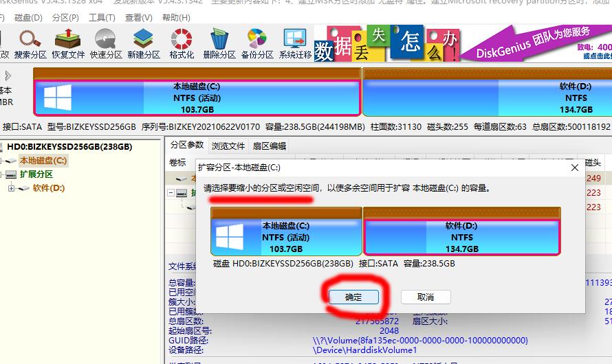Close the 扩容分区 dialog window
The height and width of the screenshot is (364, 612).
click(575, 168)
